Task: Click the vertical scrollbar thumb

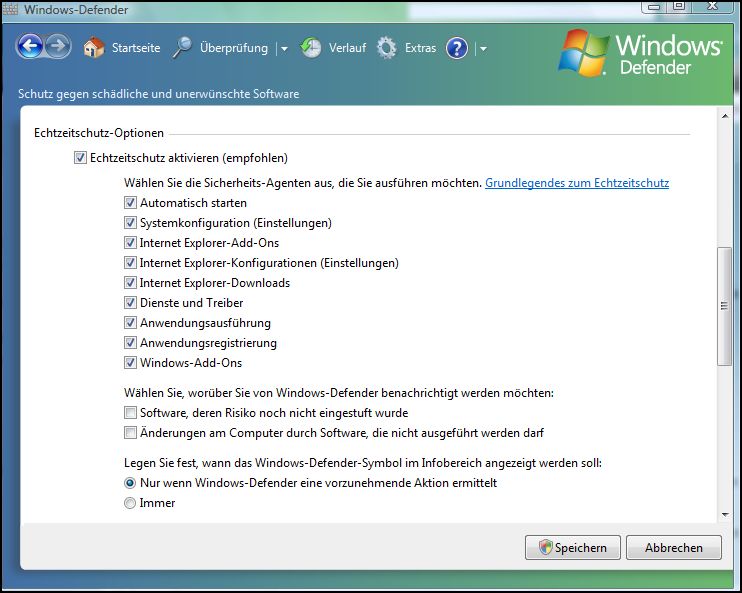Action: click(724, 306)
